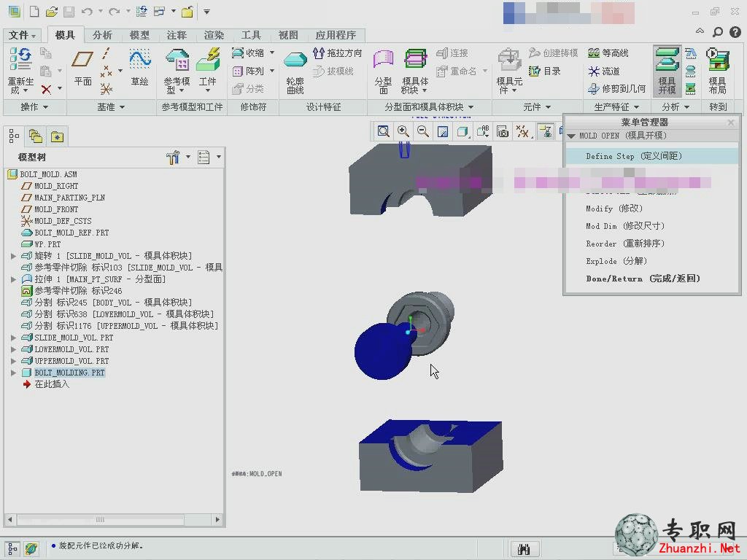Open the 基准 group dropdown
This screenshot has height=560, width=747.
[x=111, y=107]
